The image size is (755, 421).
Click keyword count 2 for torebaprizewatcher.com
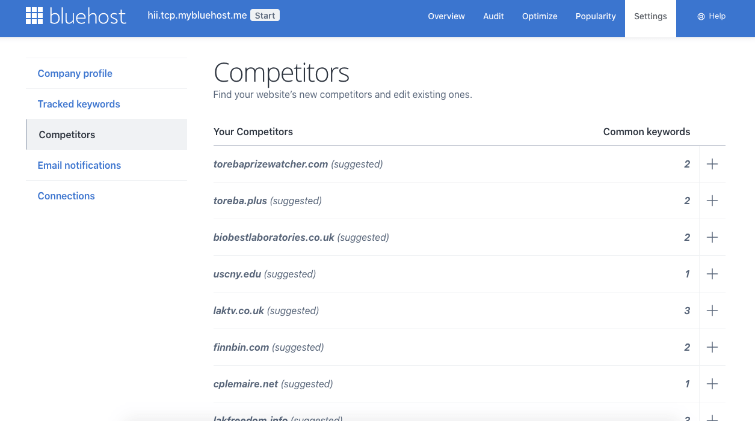tap(687, 164)
